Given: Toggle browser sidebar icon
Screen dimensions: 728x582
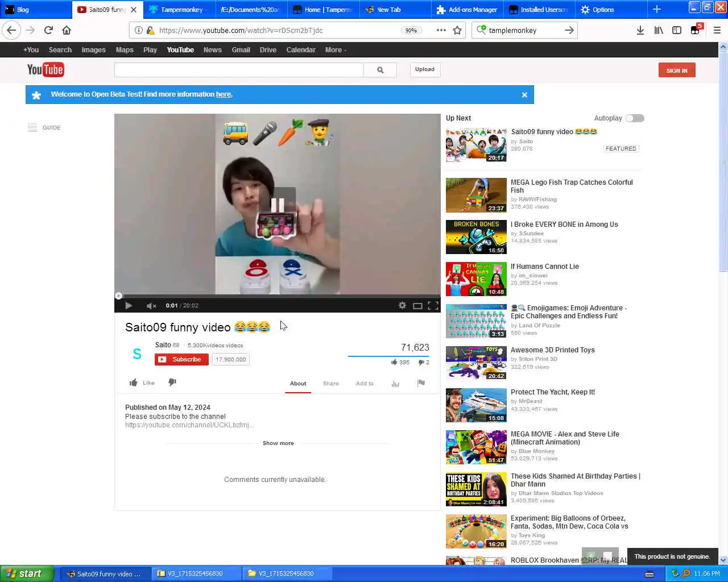Looking at the screenshot, I should coord(677,30).
